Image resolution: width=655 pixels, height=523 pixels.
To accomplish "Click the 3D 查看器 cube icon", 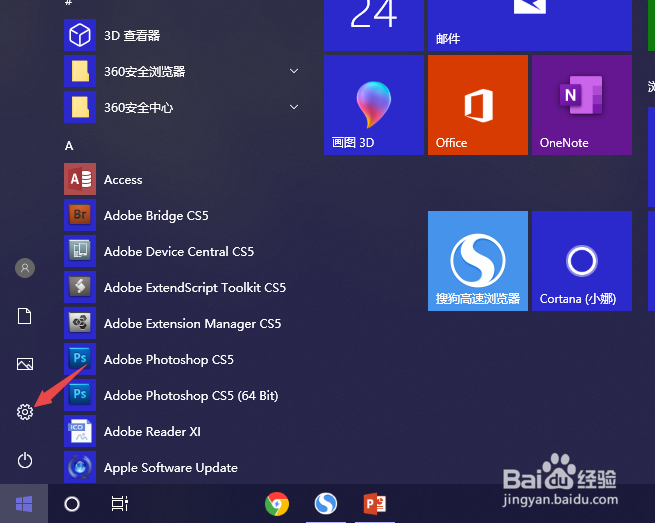I will coord(80,35).
